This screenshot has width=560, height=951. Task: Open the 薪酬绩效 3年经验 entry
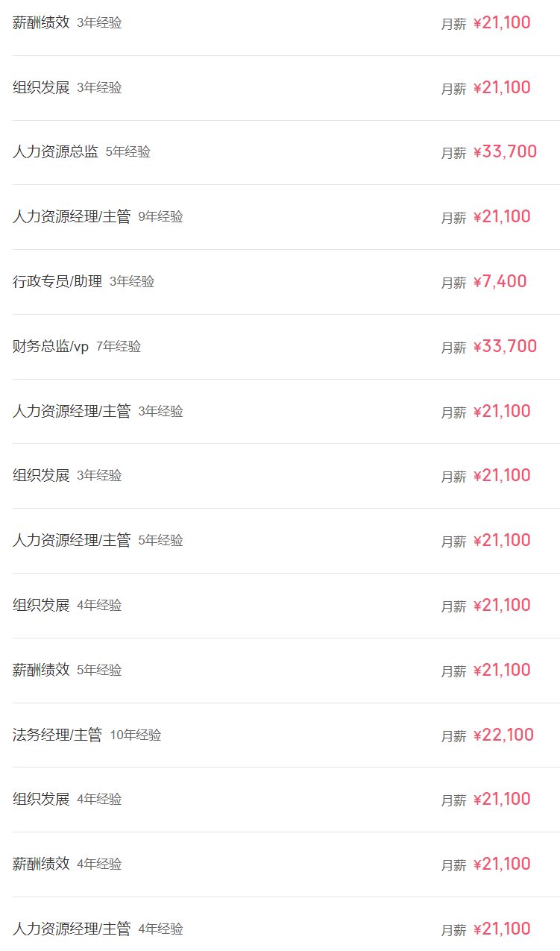click(41, 22)
